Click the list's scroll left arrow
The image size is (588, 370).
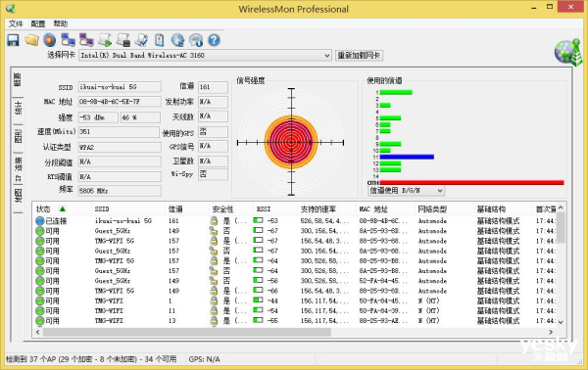(37, 332)
